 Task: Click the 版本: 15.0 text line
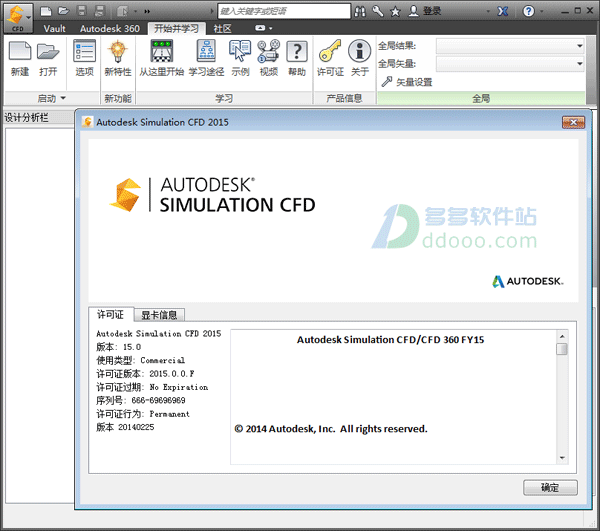119,347
